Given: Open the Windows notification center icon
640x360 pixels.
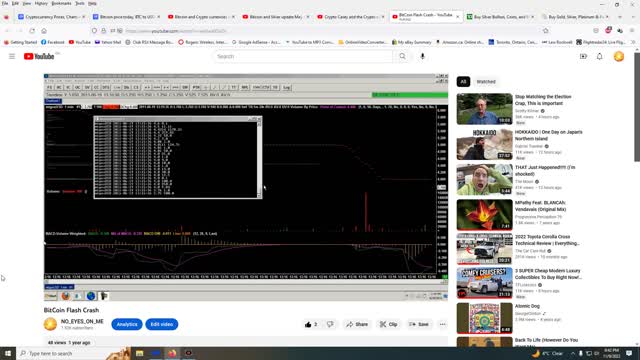Looking at the screenshot, I should point(629,353).
